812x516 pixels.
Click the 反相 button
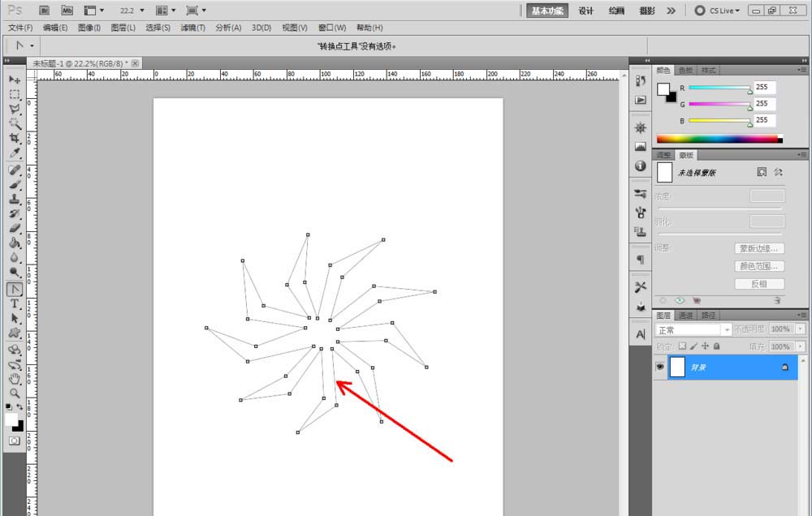[x=759, y=284]
